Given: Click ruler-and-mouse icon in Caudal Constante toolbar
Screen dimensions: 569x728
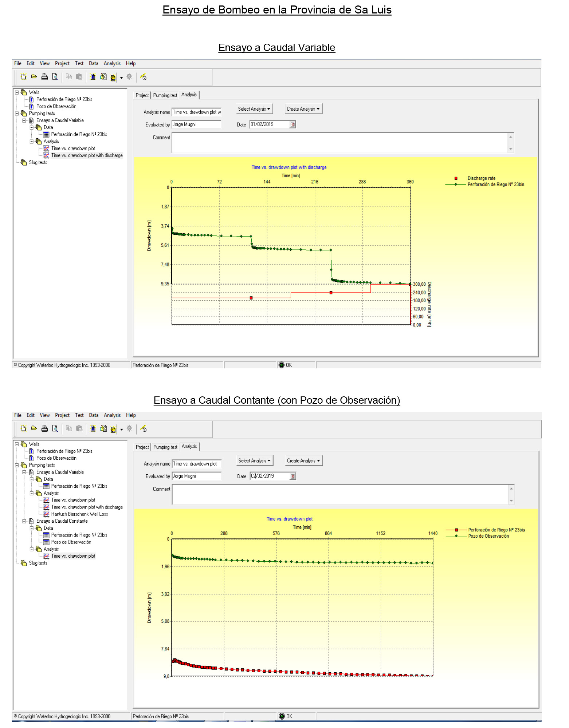Looking at the screenshot, I should (143, 428).
